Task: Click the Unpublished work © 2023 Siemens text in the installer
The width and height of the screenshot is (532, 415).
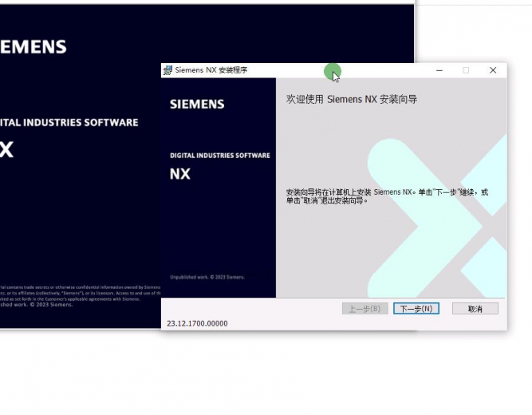Action: click(x=207, y=277)
